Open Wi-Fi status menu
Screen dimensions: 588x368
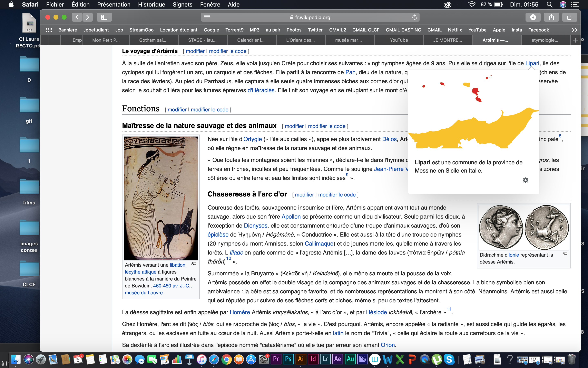point(471,4)
